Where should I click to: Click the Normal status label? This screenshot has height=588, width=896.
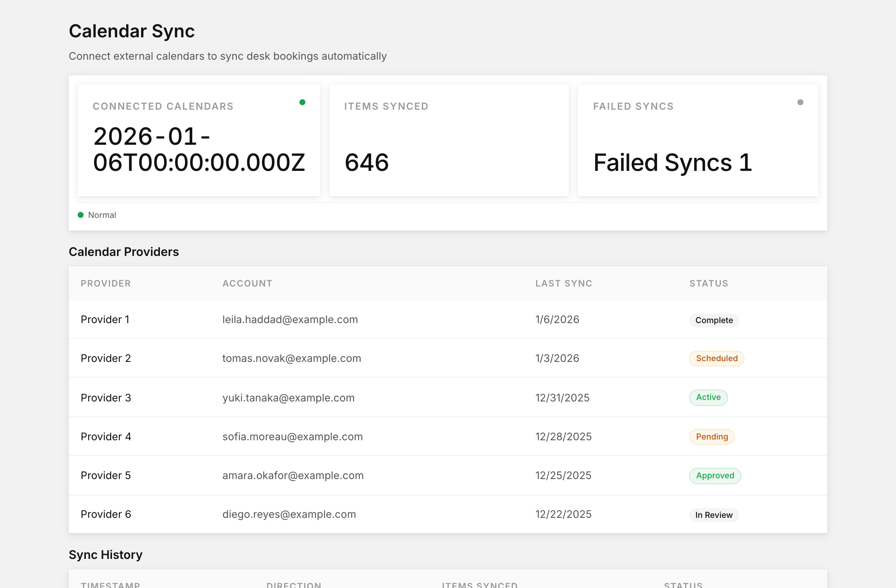pos(102,215)
